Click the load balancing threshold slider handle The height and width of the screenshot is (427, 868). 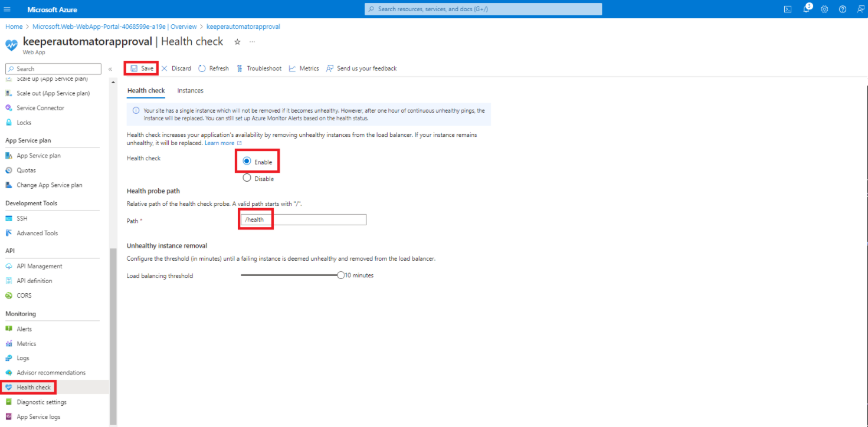[x=340, y=275]
